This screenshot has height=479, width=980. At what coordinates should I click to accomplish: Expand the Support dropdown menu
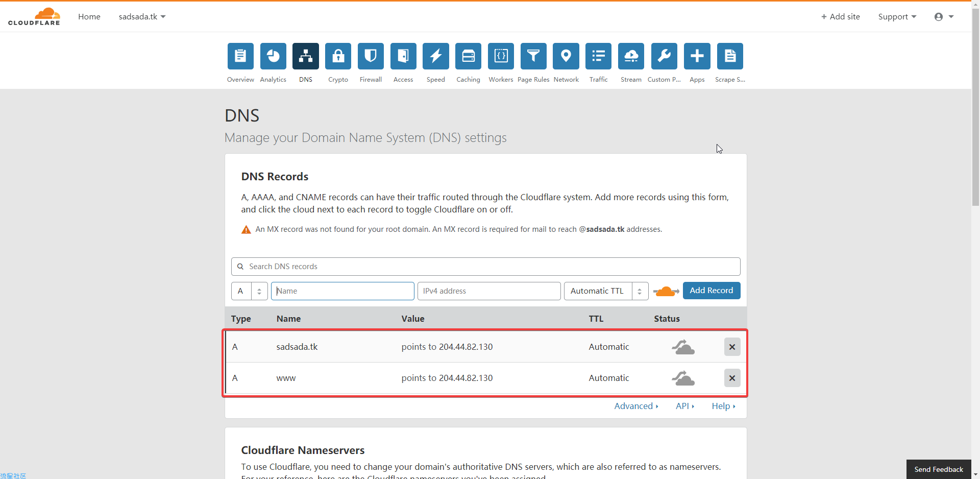coord(897,17)
